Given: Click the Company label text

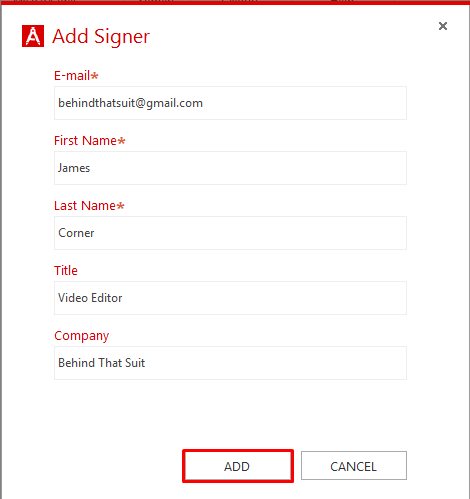Looking at the screenshot, I should pyautogui.click(x=82, y=336).
